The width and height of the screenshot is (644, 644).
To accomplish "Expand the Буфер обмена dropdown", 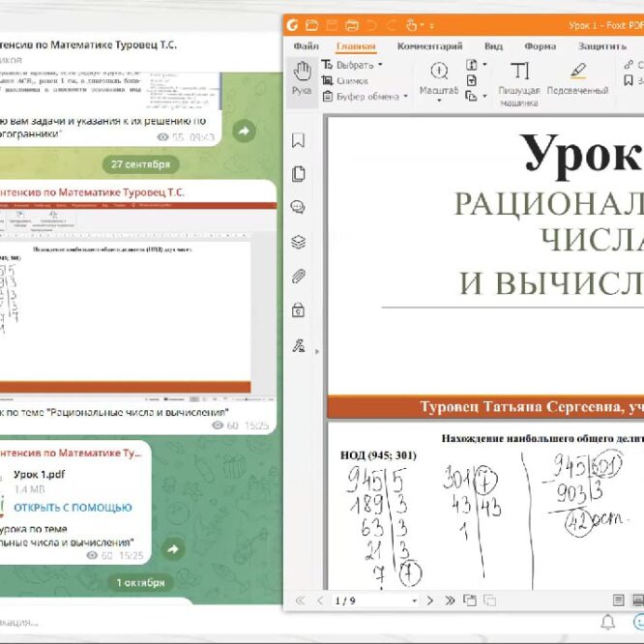I will (x=372, y=97).
